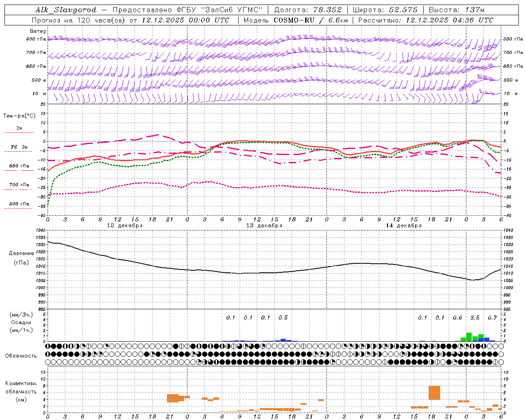Click the 0.5 precipitation amount value
This screenshot has width=525, height=420.
click(x=283, y=317)
